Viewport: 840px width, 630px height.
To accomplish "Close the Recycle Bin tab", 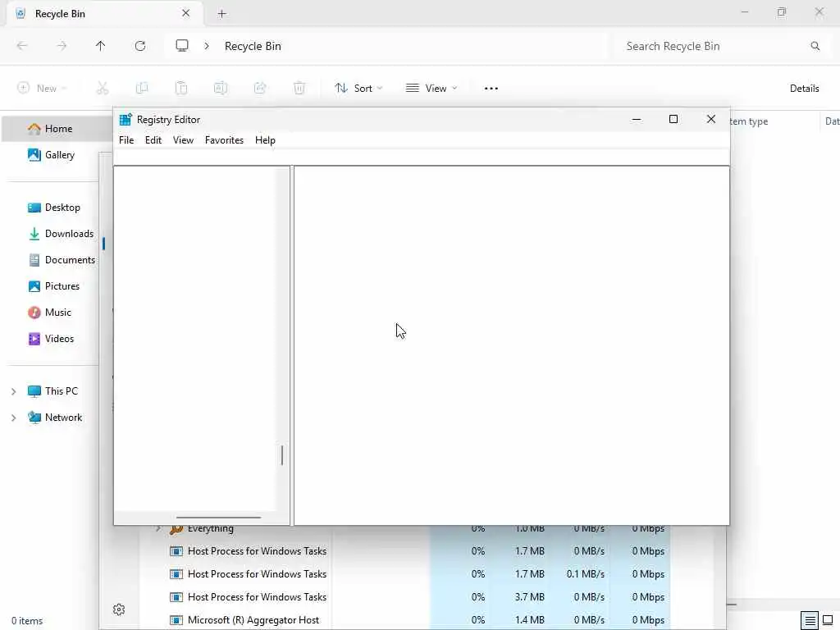I will click(186, 13).
